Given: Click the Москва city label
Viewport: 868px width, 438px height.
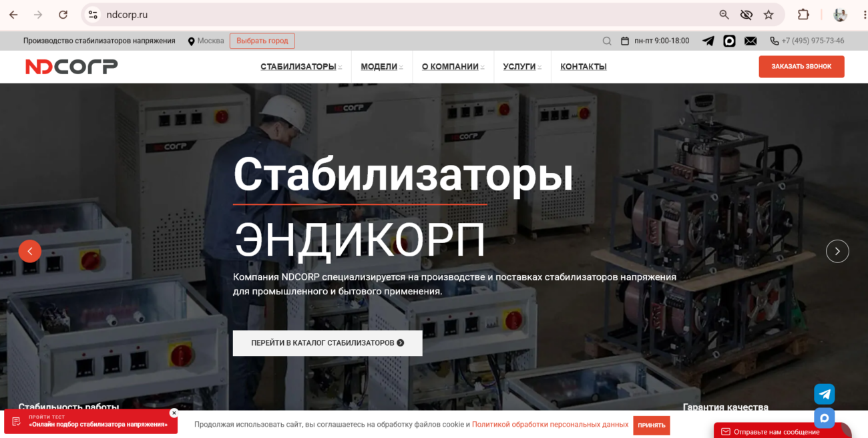Looking at the screenshot, I should 211,41.
